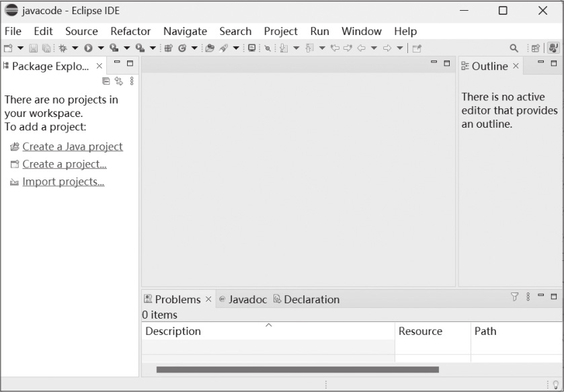
Task: Click the Debug bug icon
Action: point(63,48)
